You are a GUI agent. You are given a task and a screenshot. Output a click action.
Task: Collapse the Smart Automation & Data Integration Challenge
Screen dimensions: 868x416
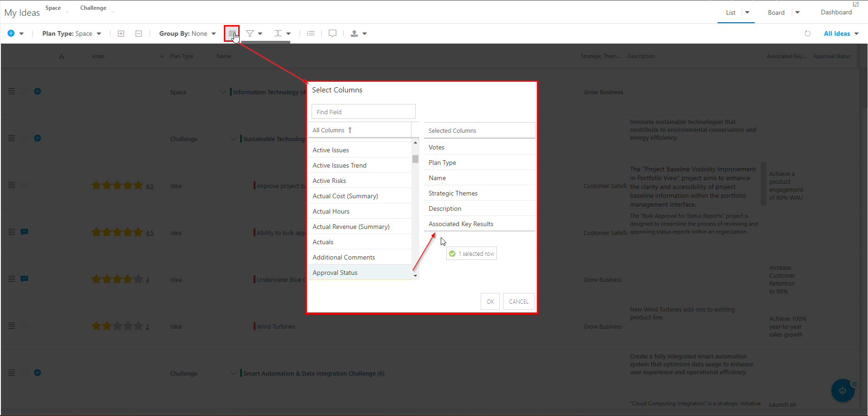pos(234,373)
